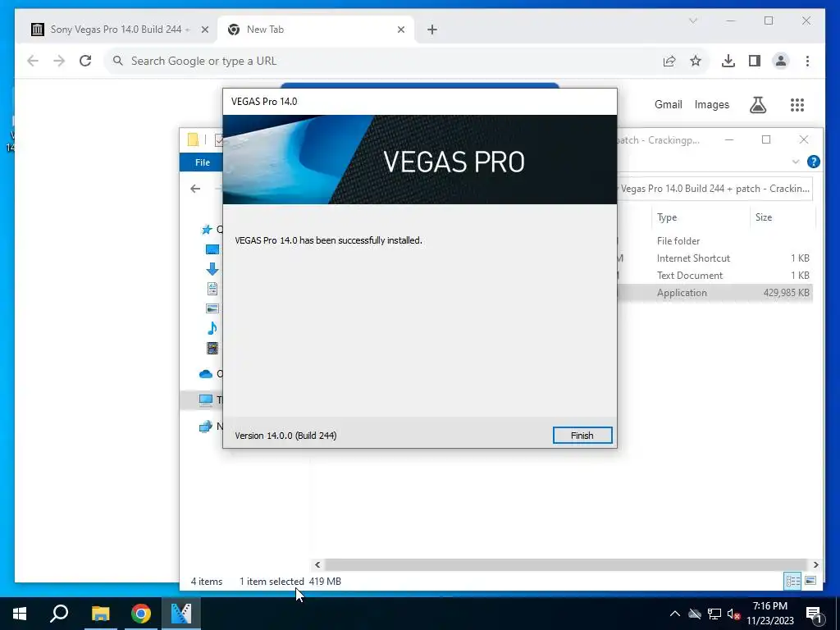The height and width of the screenshot is (630, 840).
Task: Switch Explorer to large icons view
Action: coord(810,581)
